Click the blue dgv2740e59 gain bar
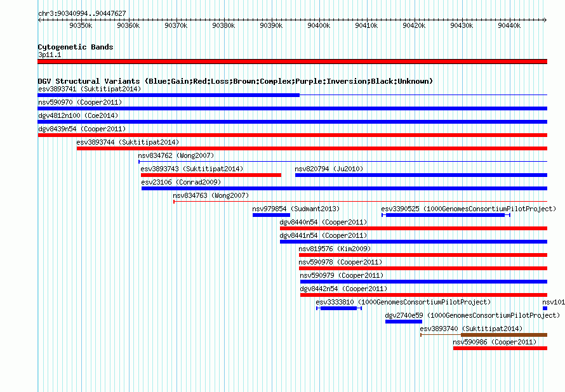565x392 pixels. 404,322
